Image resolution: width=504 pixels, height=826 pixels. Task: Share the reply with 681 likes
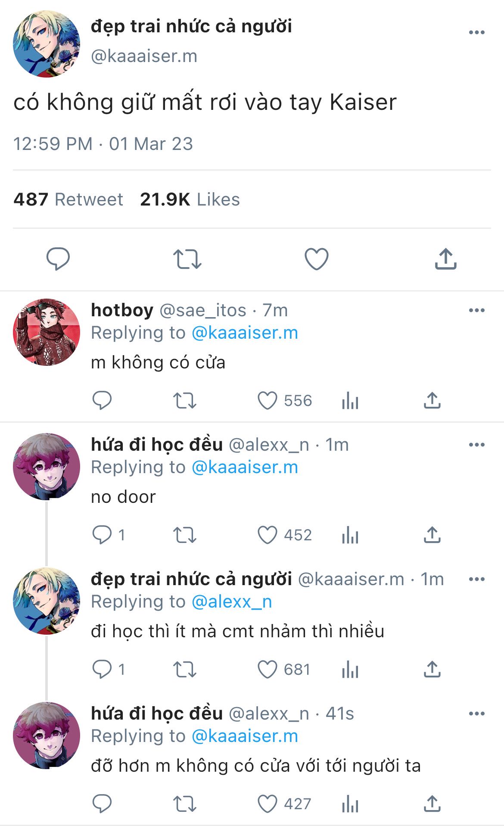click(x=432, y=670)
